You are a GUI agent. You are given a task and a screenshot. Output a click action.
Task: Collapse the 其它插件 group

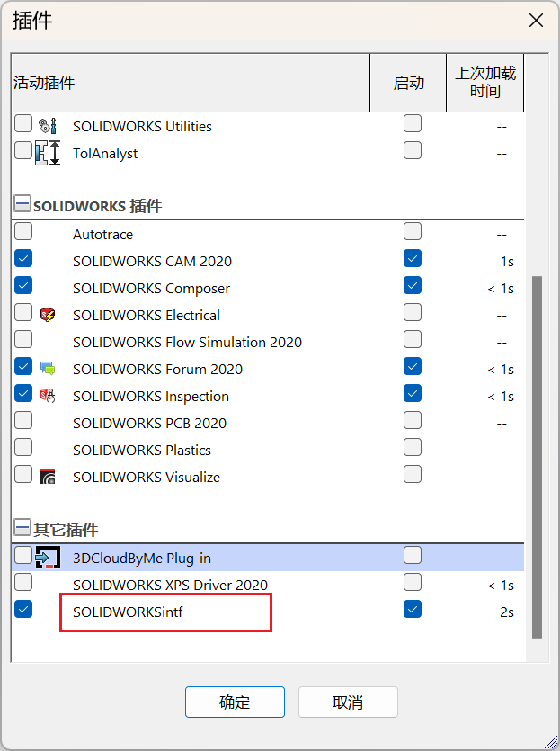click(x=22, y=527)
